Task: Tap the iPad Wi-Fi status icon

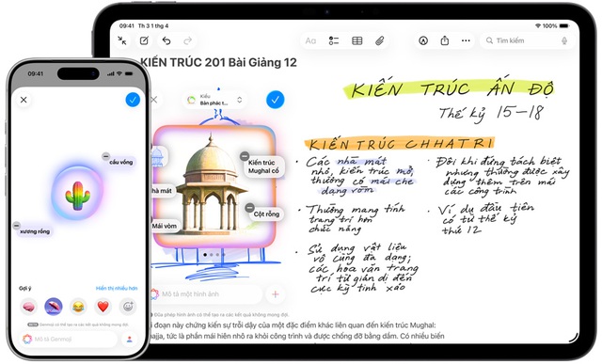Action: coord(538,25)
